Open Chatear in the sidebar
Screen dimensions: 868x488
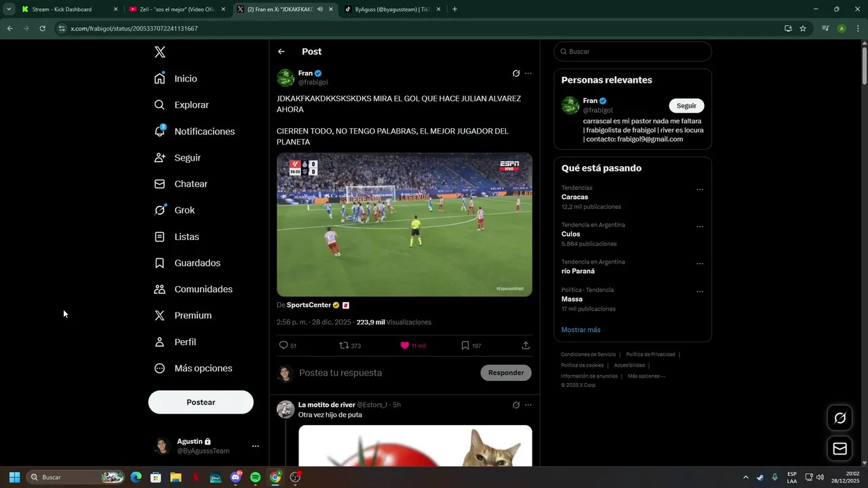(x=180, y=184)
